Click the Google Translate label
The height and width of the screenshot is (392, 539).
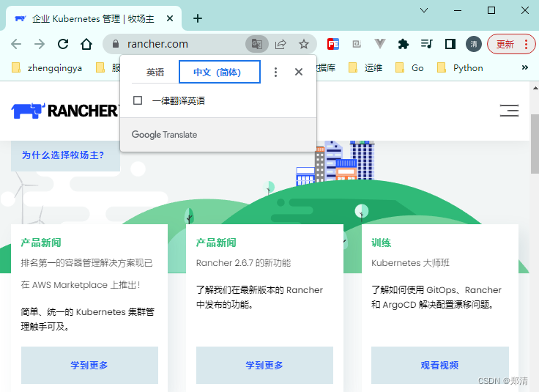click(x=164, y=134)
